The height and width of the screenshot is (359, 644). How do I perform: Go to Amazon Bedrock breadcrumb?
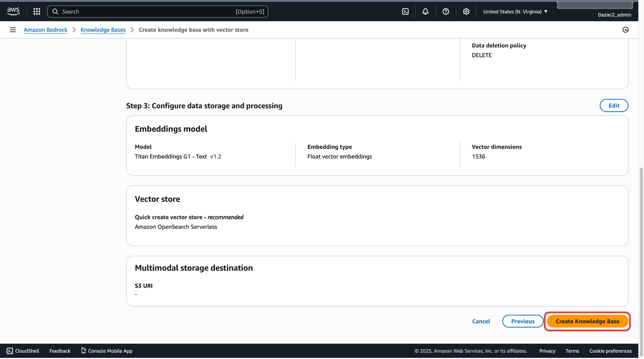45,30
